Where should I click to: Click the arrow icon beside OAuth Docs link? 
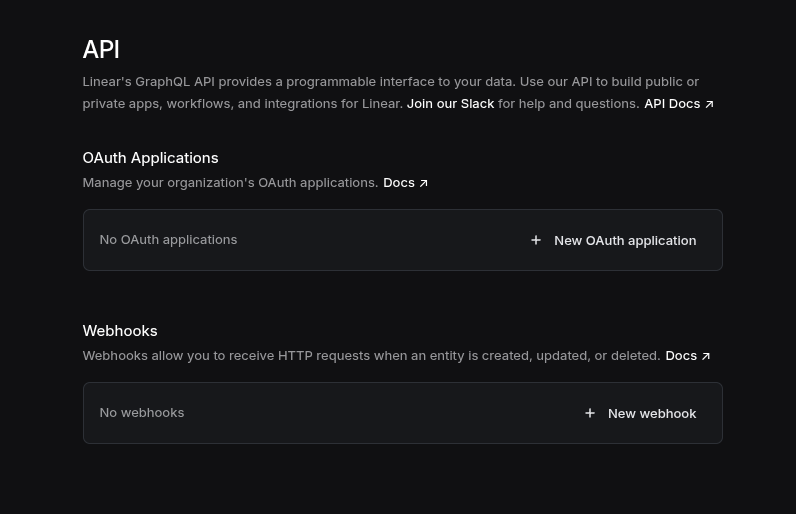coord(423,183)
